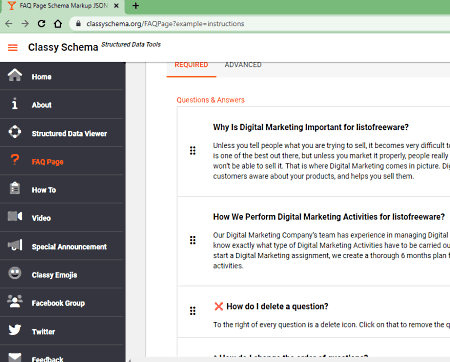Open Structured Data Viewer lifebuoy icon
This screenshot has width=450, height=362.
coord(15,132)
